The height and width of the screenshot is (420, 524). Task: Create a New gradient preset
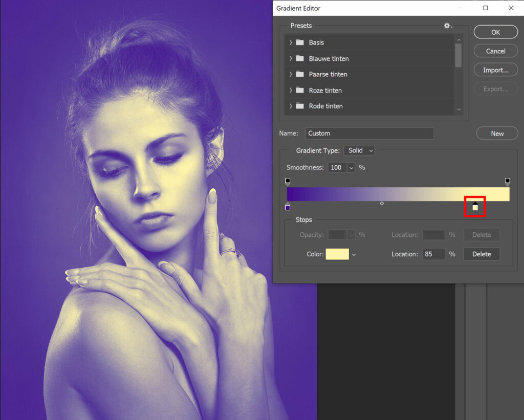coord(497,134)
